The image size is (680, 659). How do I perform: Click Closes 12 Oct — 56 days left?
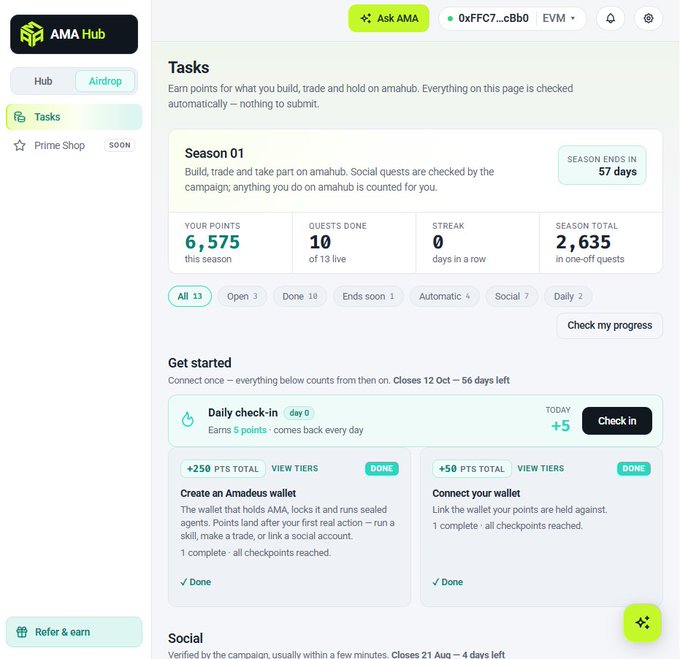pos(451,380)
